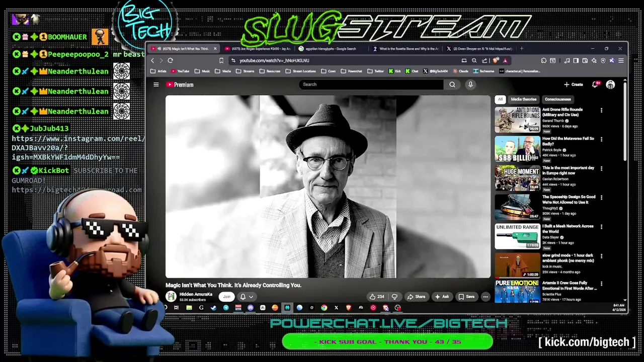
Task: Close the Magic Isn't What You Think tab
Action: click(215, 49)
